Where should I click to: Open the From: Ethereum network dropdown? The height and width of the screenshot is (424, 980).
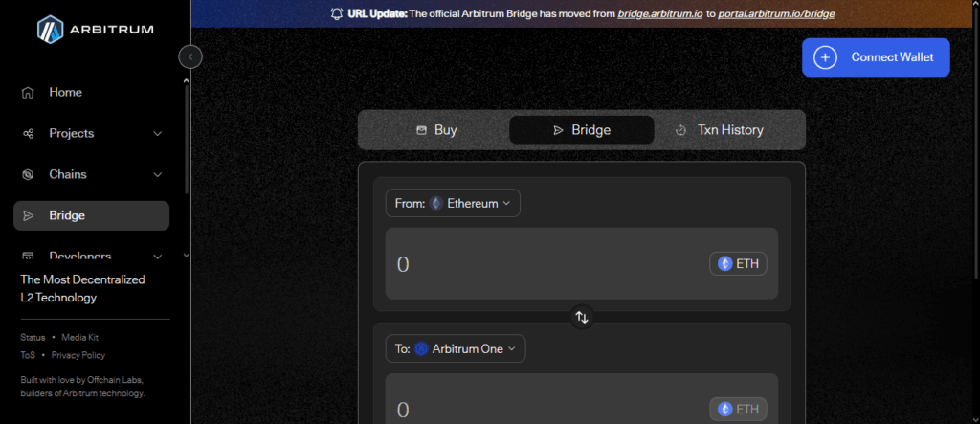coord(453,203)
